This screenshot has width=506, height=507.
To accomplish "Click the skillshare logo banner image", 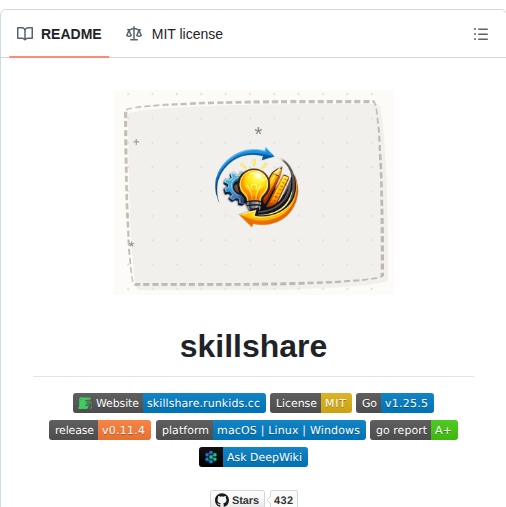I will click(254, 192).
